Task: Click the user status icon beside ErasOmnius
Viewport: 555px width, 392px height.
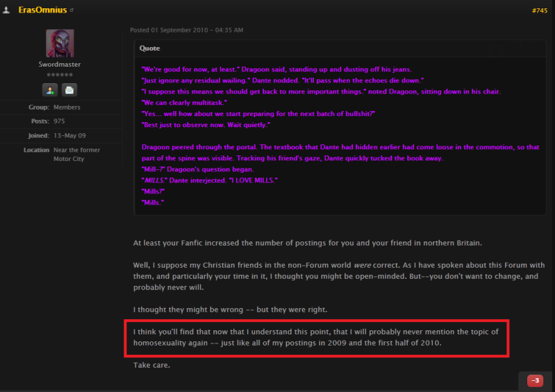Action: 6,10
